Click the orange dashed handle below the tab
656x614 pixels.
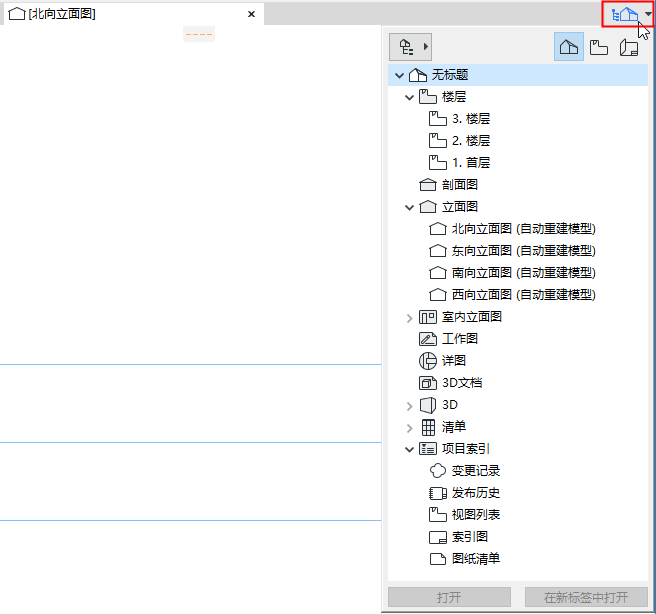199,34
